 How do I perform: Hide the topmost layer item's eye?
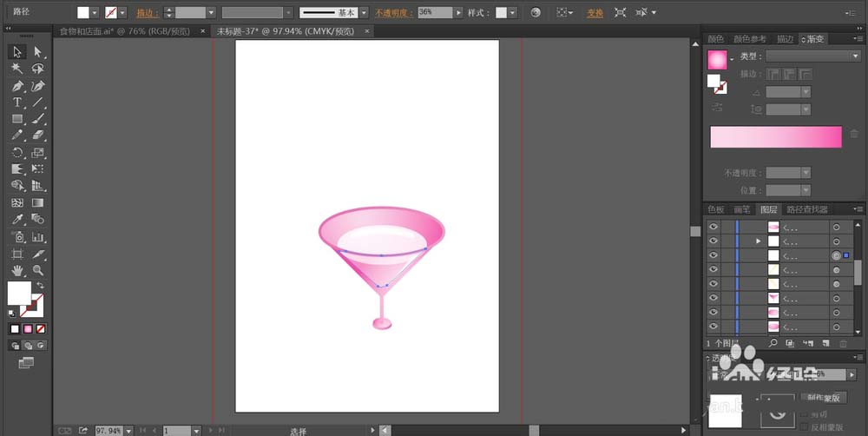pyautogui.click(x=713, y=227)
